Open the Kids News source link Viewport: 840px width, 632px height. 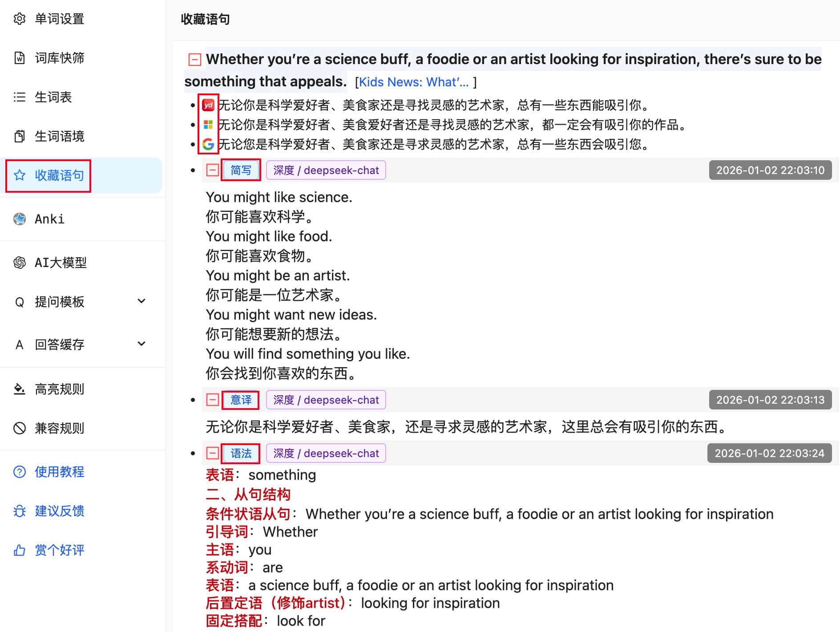pos(413,82)
